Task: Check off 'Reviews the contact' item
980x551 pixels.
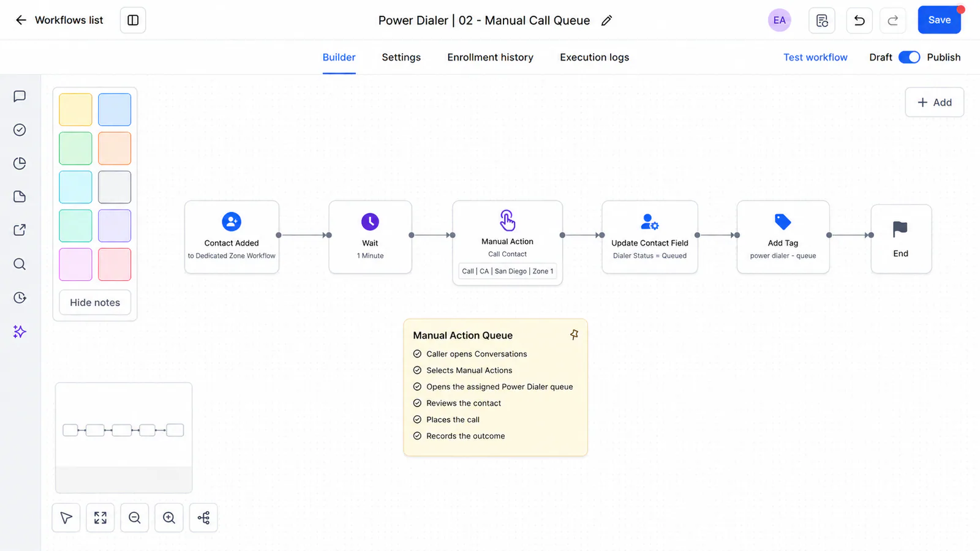Action: pos(417,403)
